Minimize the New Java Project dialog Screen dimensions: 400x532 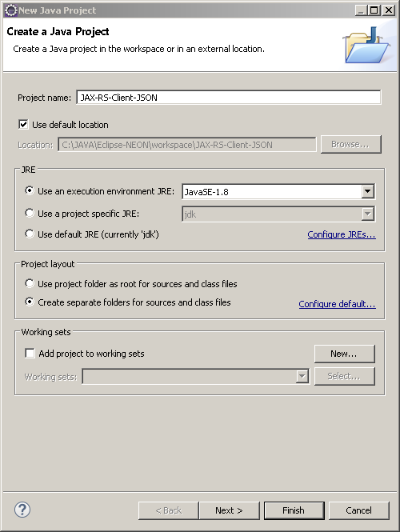362,10
